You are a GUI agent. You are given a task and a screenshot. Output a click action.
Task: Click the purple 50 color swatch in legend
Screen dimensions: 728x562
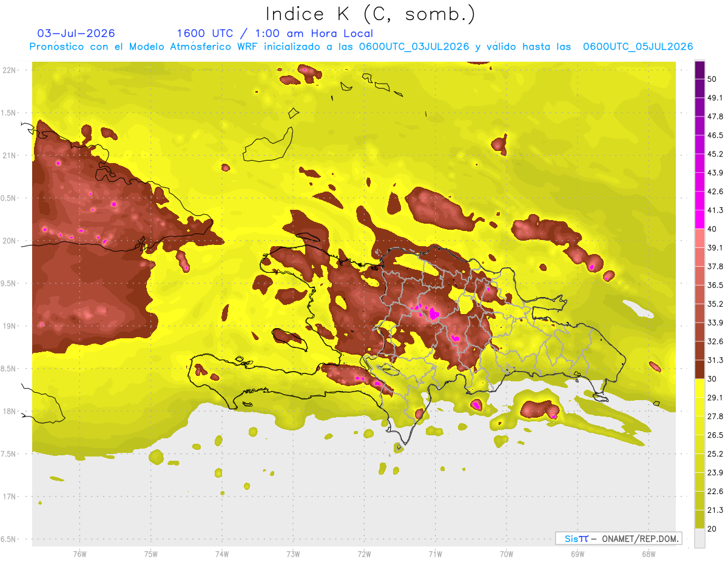[x=699, y=71]
